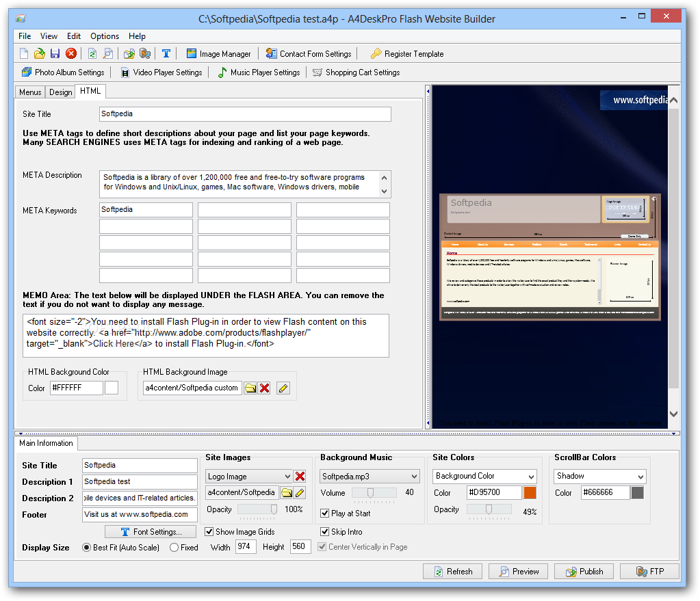Click the refresh page icon in the top toolbar
The height and width of the screenshot is (601, 700).
(92, 54)
